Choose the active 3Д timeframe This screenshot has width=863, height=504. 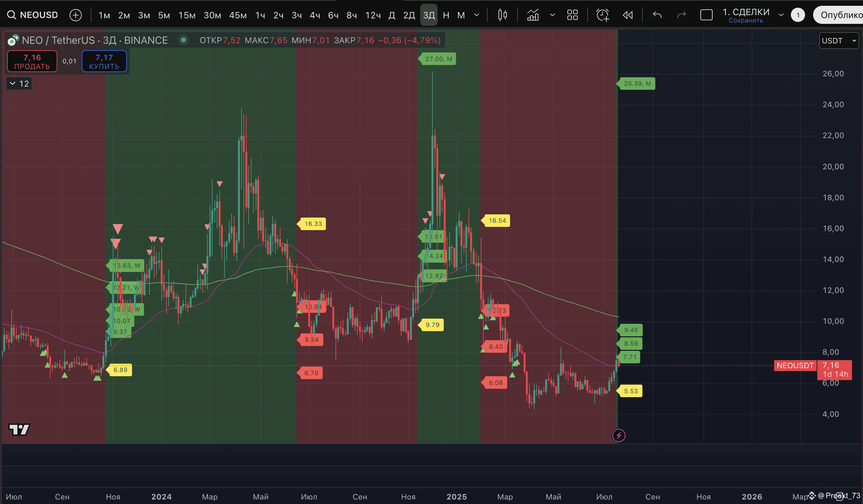point(429,15)
